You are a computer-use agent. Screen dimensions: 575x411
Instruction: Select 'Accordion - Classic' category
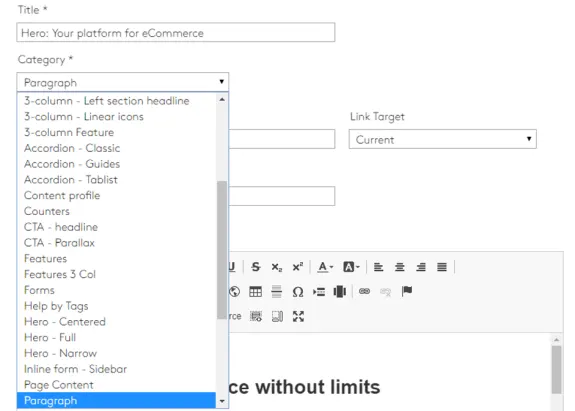click(117, 148)
